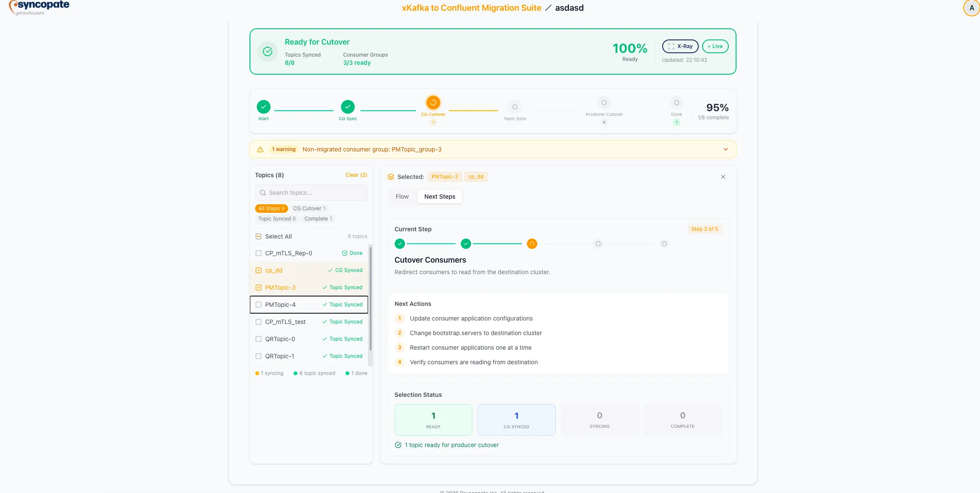The width and height of the screenshot is (980, 493).
Task: Switch to the Next Steps tab
Action: point(439,197)
